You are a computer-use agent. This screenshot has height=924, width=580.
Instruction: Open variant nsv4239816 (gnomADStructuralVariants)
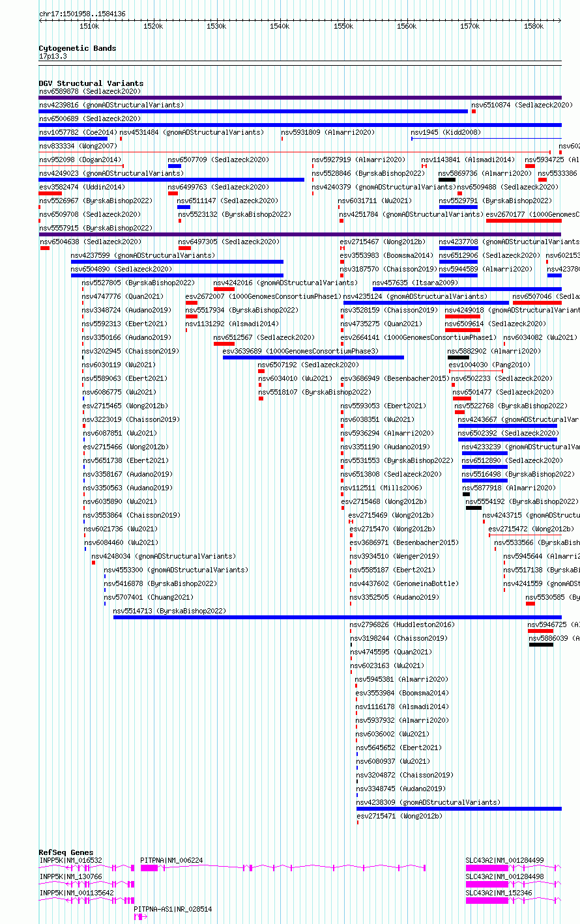[111, 105]
